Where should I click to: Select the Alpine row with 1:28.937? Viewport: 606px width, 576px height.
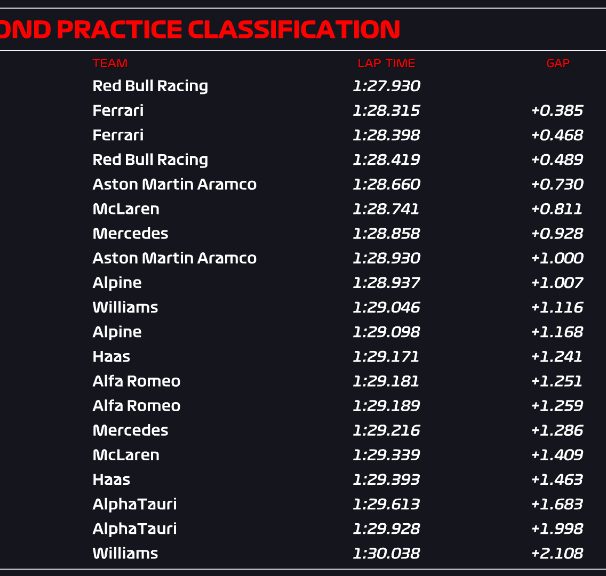click(303, 283)
